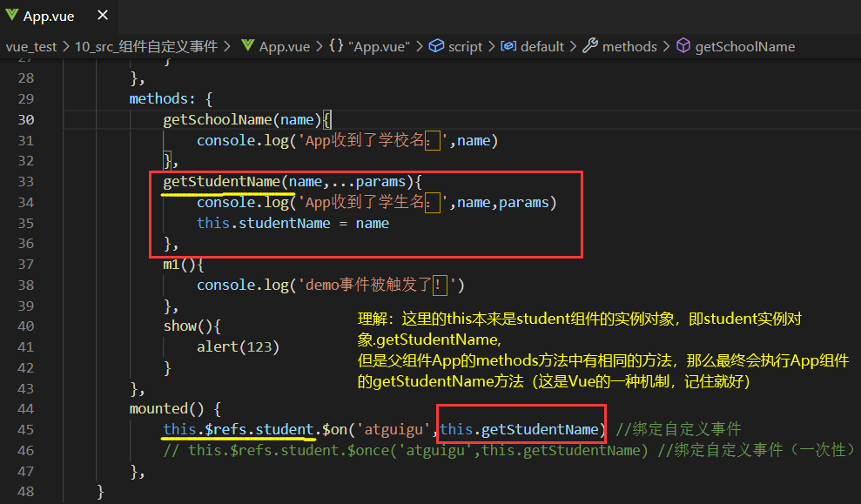Open the default breadcrumb segment

point(542,47)
